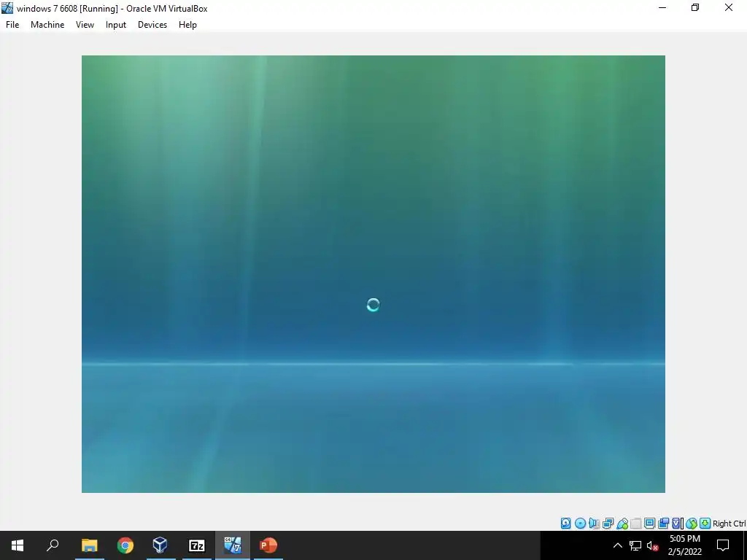
Task: Click the taskbar search magnifier
Action: [x=53, y=545]
